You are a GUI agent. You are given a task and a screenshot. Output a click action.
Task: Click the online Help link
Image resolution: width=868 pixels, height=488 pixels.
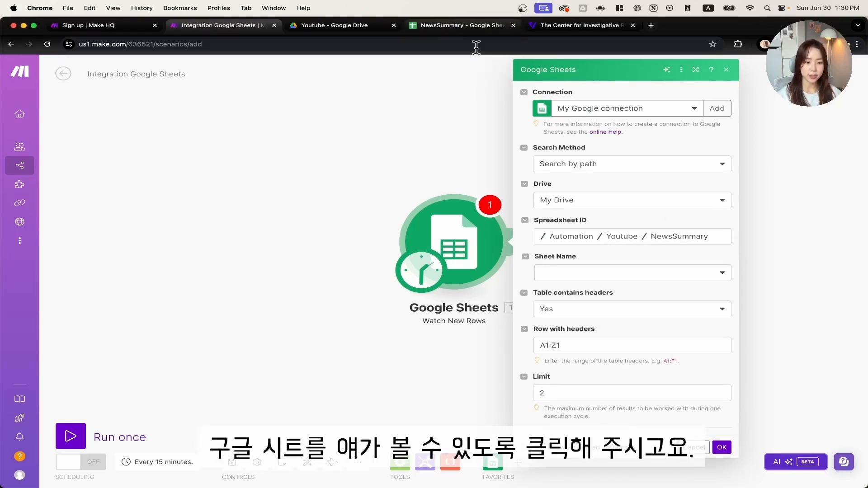(x=605, y=131)
